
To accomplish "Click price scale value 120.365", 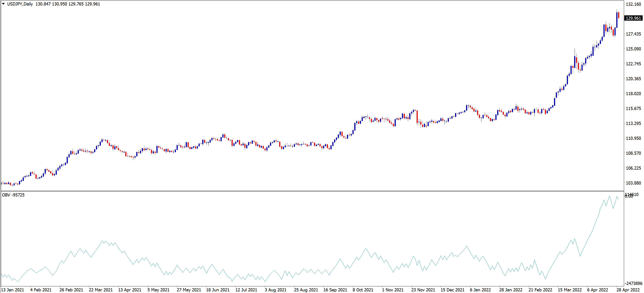I will coord(633,79).
